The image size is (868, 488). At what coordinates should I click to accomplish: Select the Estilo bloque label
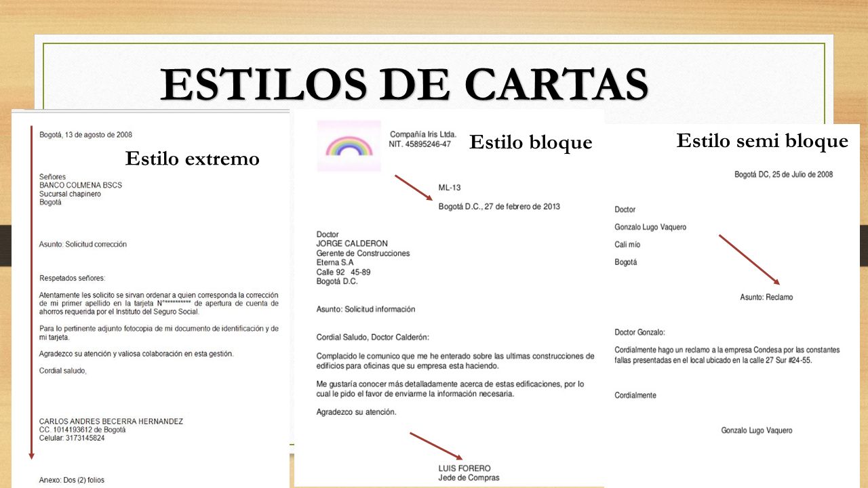(531, 142)
